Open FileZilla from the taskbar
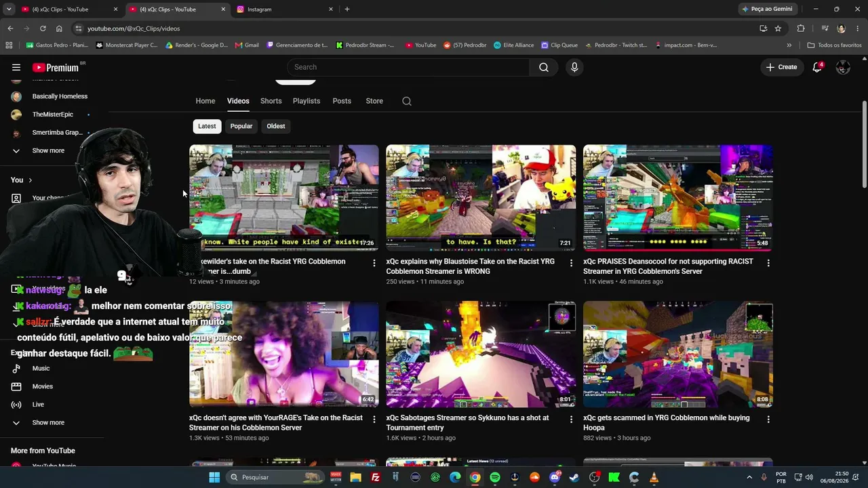This screenshot has width=868, height=488. [376, 477]
